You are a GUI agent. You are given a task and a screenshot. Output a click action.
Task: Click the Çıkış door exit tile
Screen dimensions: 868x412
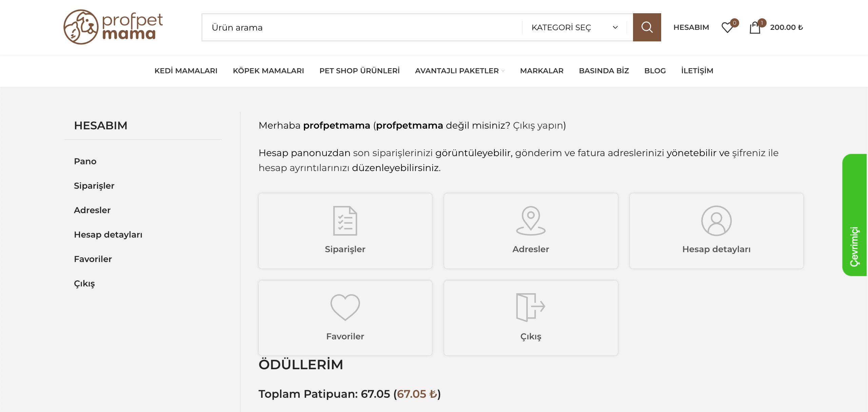[x=531, y=318]
